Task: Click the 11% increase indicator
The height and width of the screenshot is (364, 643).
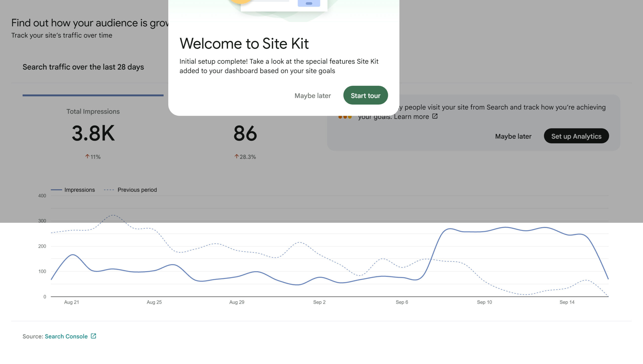Action: click(93, 157)
